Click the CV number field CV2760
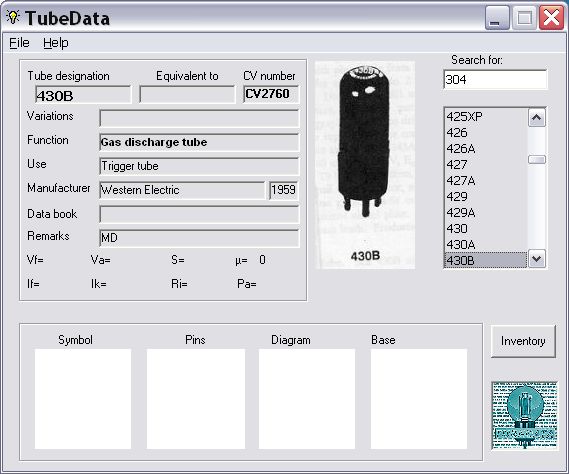 [271, 94]
